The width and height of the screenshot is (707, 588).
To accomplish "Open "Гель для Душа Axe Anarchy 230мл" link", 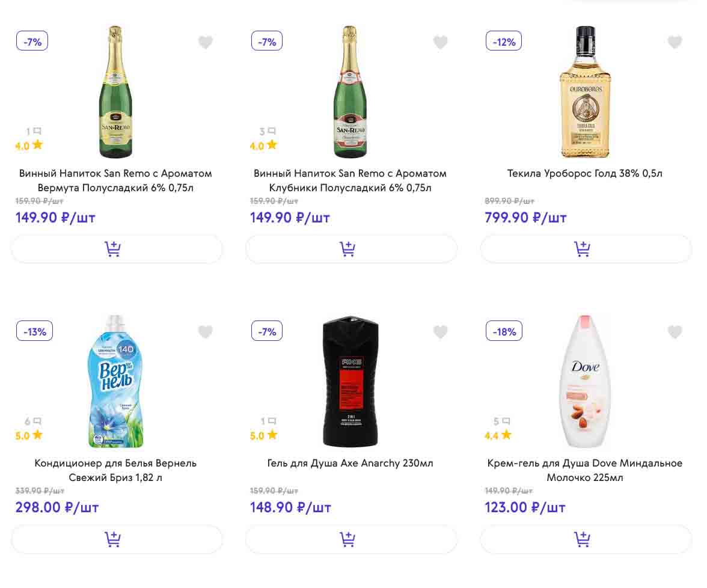I will (x=350, y=464).
